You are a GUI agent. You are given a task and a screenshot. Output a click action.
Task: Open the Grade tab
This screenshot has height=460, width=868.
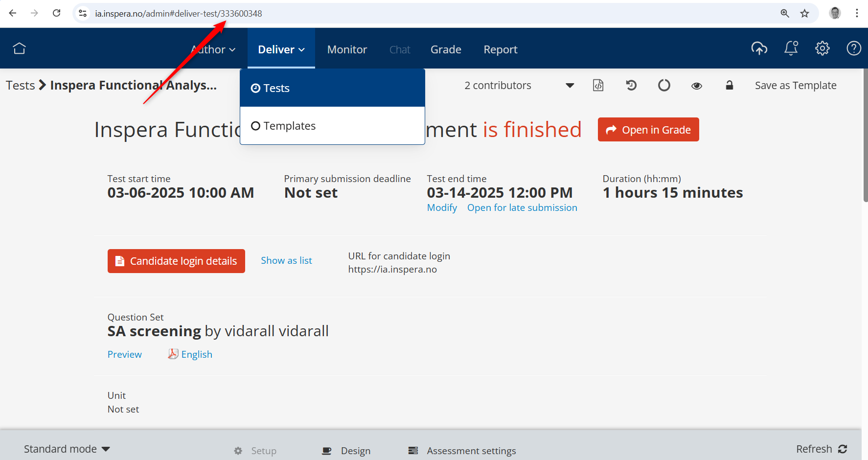446,49
